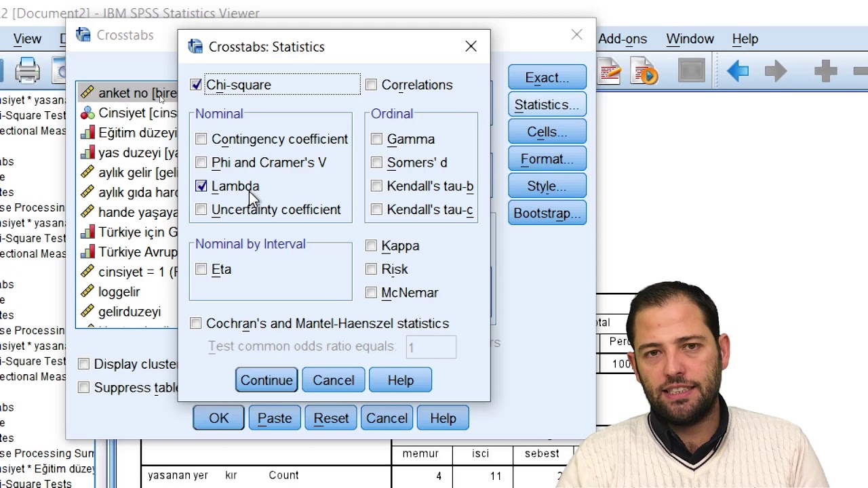Click the gray forward arrow toolbar icon

pyautogui.click(x=776, y=70)
